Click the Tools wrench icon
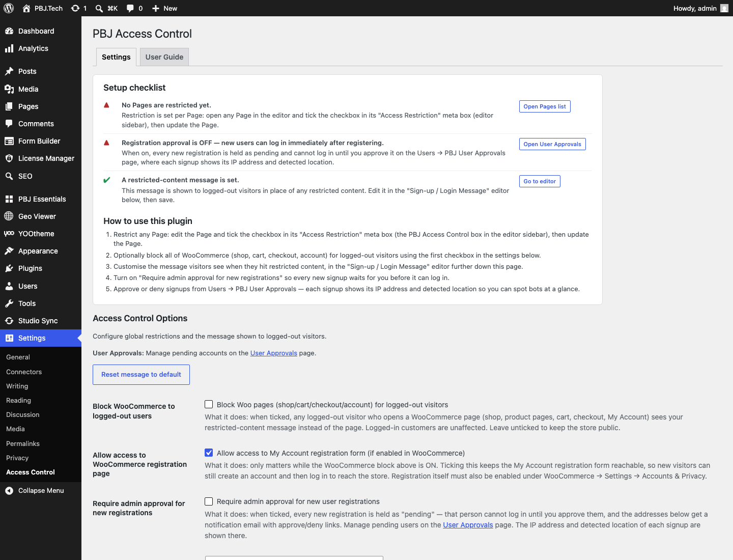This screenshot has width=733, height=560. click(9, 303)
